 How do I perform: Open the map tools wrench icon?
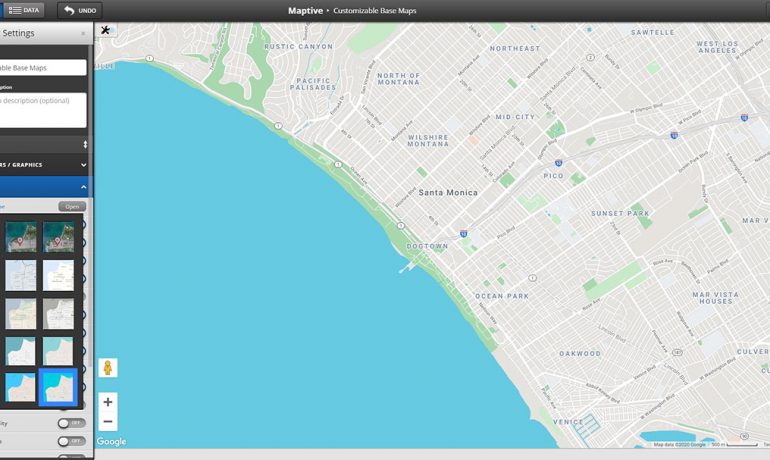[x=106, y=30]
